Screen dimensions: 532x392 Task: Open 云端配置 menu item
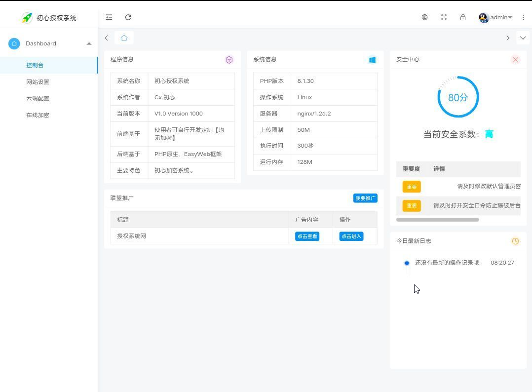tap(48, 98)
